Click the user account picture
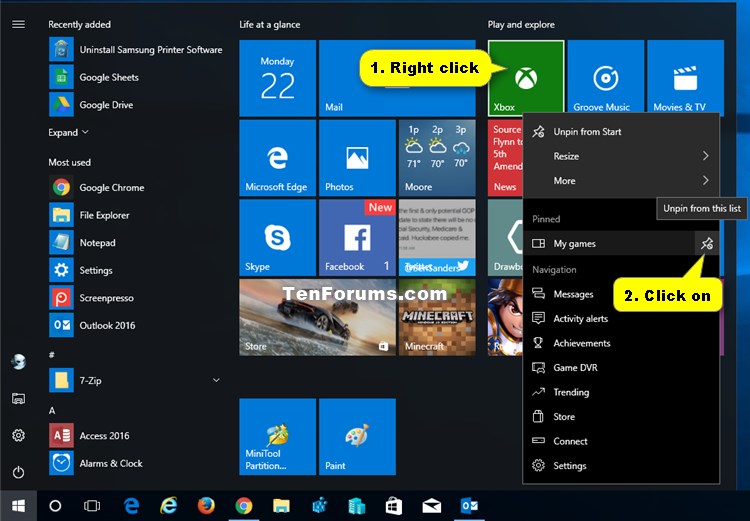 pyautogui.click(x=19, y=362)
